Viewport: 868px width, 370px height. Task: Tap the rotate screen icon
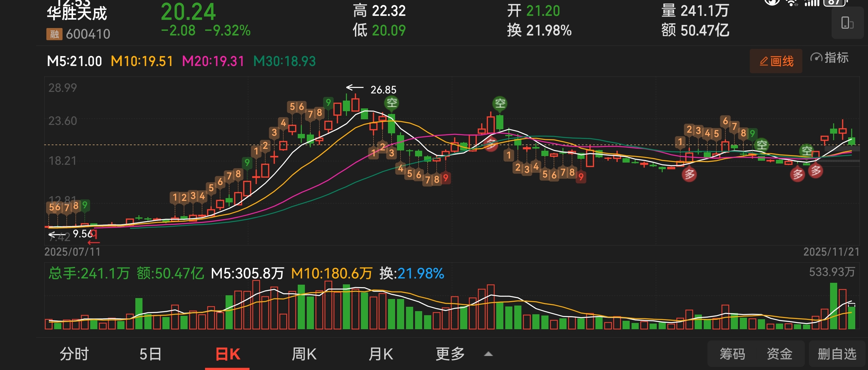(x=847, y=23)
